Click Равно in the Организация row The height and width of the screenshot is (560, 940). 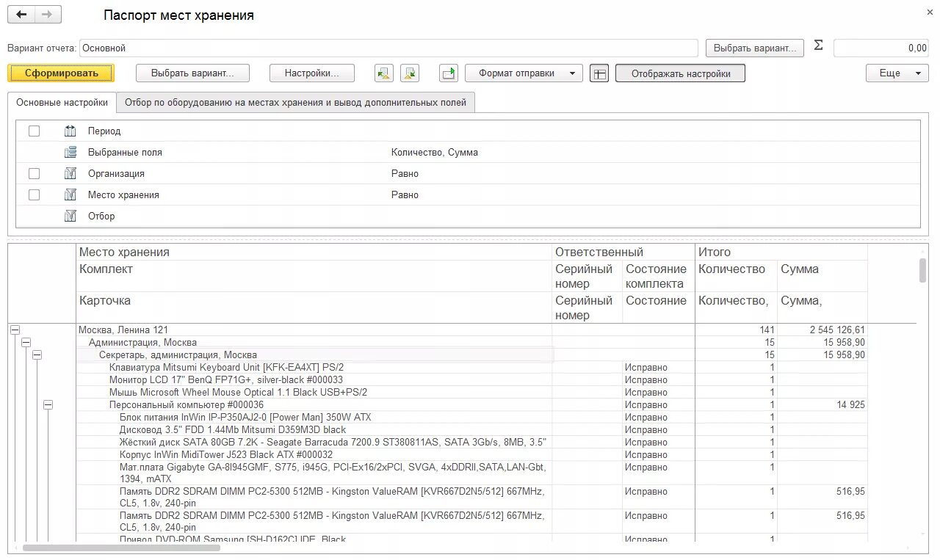point(405,174)
